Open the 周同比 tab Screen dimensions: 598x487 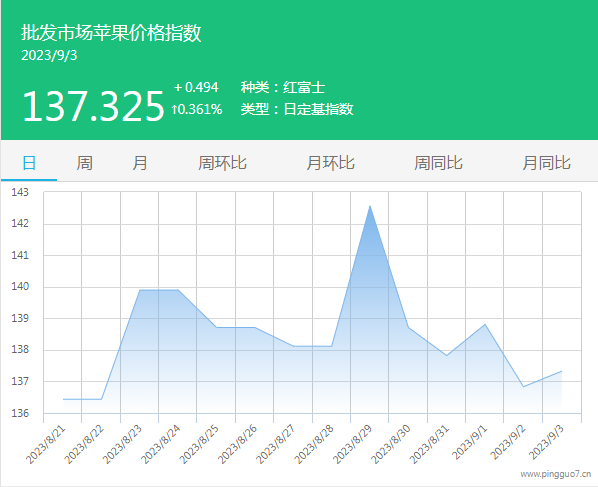pyautogui.click(x=439, y=163)
